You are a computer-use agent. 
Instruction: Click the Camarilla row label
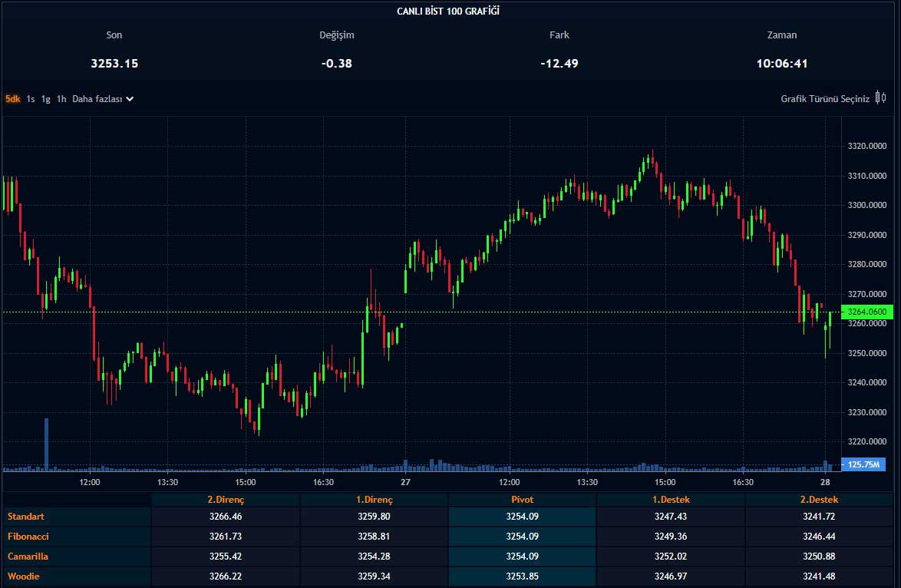28,557
